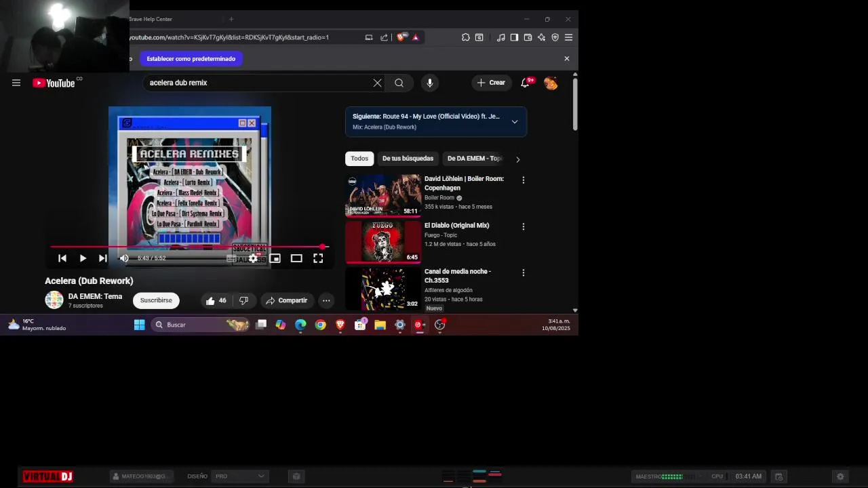Play the Acelera video
This screenshot has height=488, width=868.
click(83, 258)
